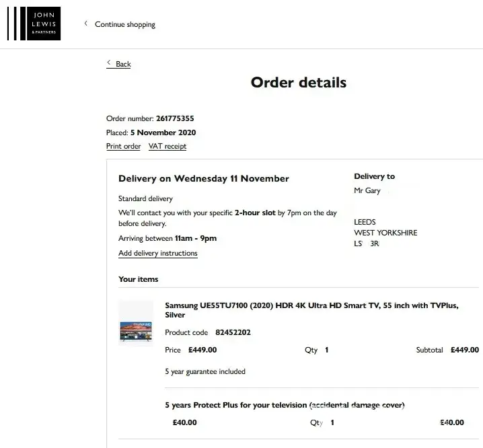Click the order number 261775355

(175, 119)
